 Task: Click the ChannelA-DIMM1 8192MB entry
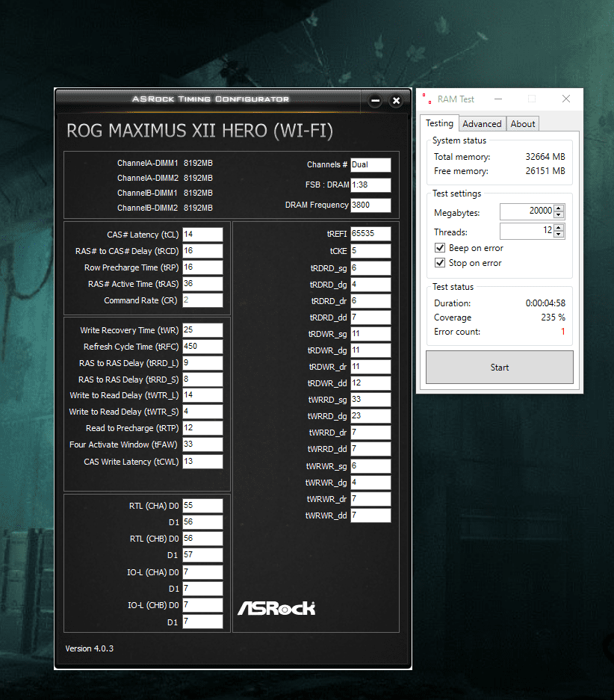164,163
